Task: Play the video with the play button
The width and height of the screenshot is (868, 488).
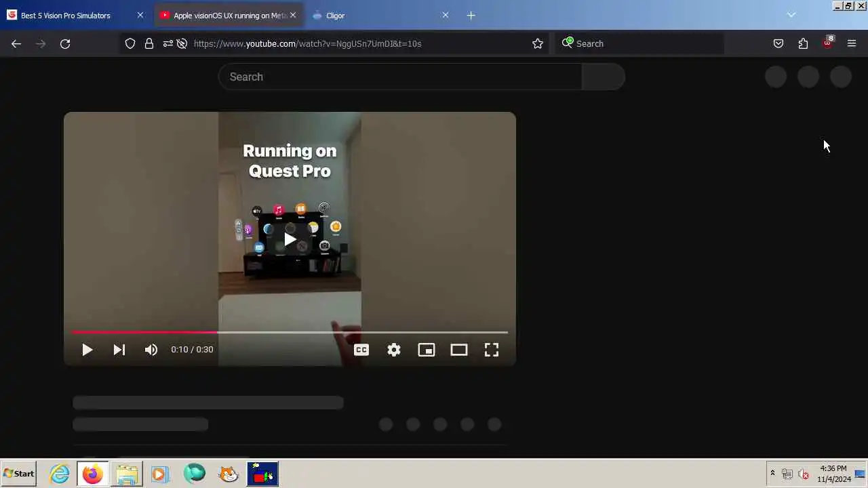Action: click(87, 350)
